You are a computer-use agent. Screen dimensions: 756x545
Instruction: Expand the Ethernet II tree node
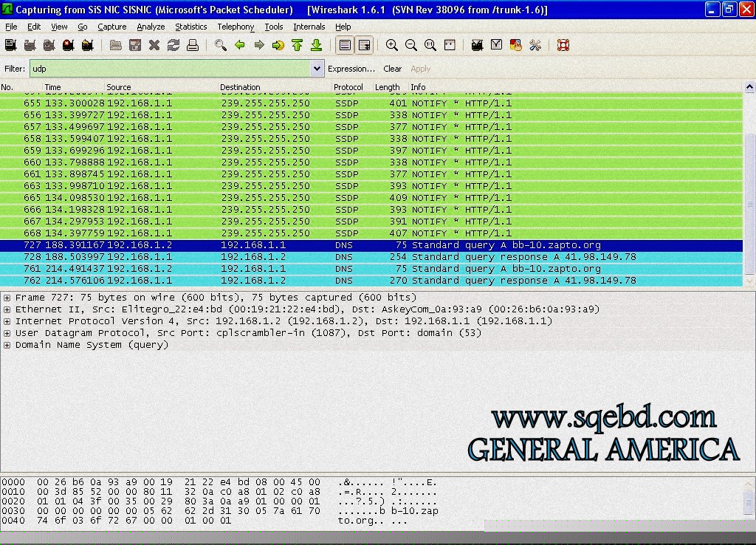click(7, 309)
